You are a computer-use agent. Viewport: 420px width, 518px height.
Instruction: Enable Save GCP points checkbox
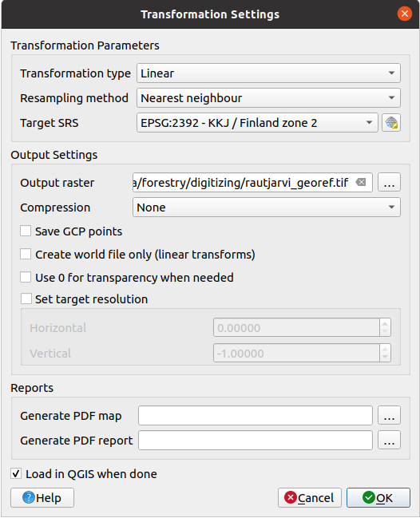tap(26, 231)
